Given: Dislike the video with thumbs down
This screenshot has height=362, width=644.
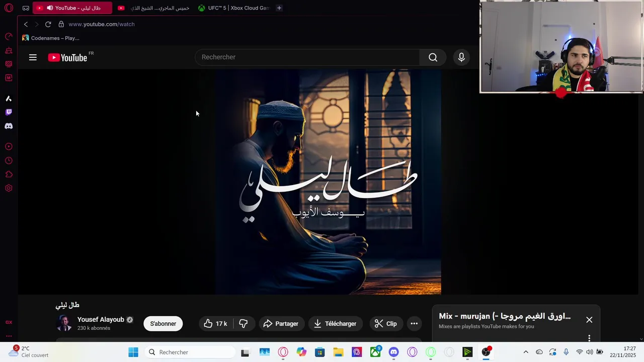Looking at the screenshot, I should click(244, 324).
